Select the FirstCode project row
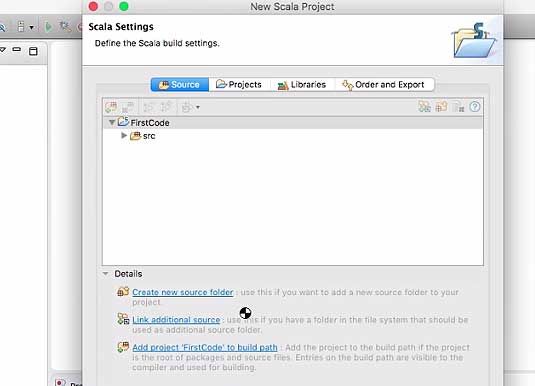This screenshot has height=386, width=535. [293, 123]
